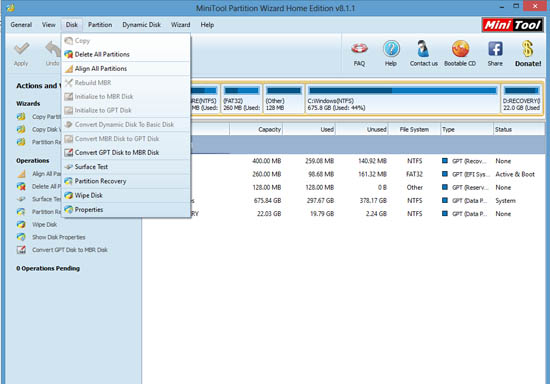Open the Help menu in menu bar
Image resolution: width=550 pixels, height=384 pixels.
207,25
